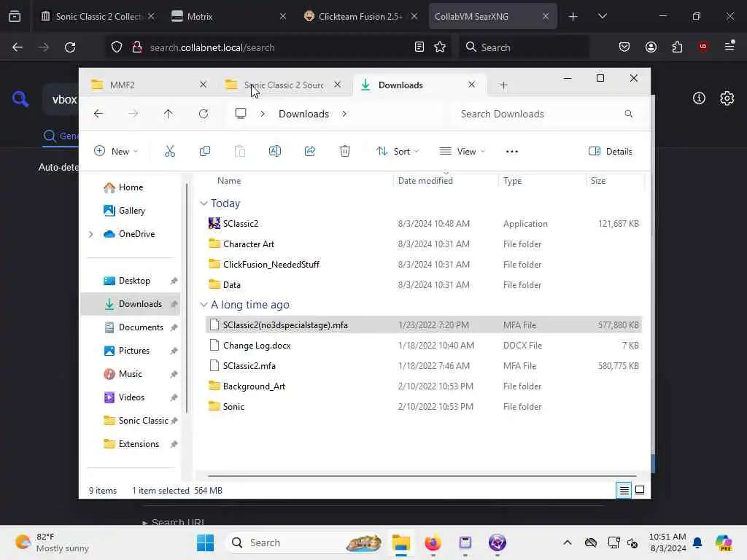This screenshot has width=747, height=560.
Task: Open the New item dropdown
Action: (116, 152)
